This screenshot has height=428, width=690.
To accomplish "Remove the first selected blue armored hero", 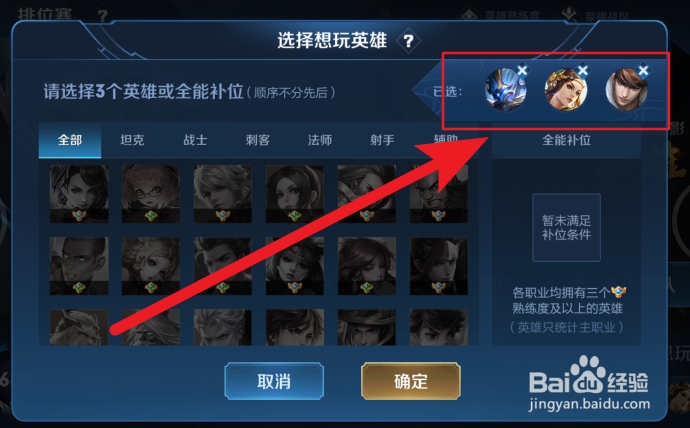I will [x=522, y=70].
